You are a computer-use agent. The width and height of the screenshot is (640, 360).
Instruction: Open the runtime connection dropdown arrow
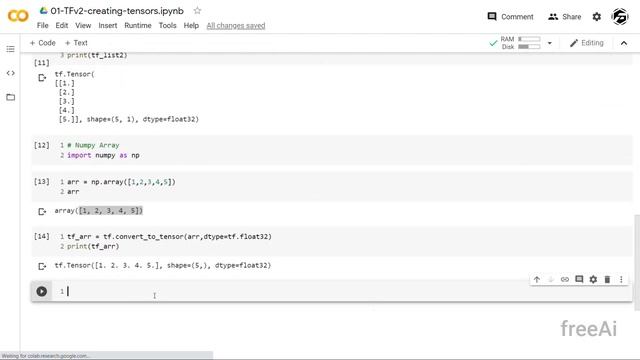pos(549,43)
